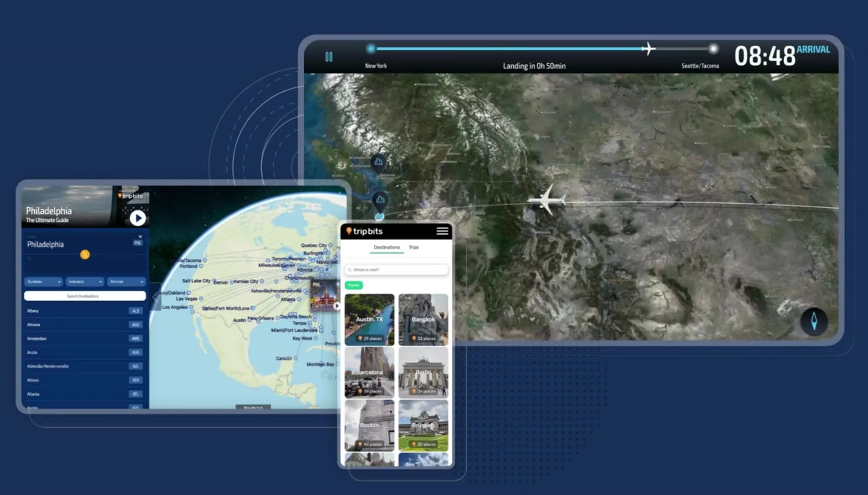The height and width of the screenshot is (495, 868).
Task: Expand the Airlines dropdown
Action: 126,281
